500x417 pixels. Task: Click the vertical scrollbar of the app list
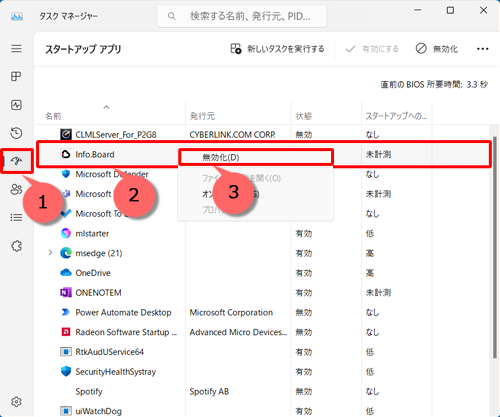tap(495, 247)
